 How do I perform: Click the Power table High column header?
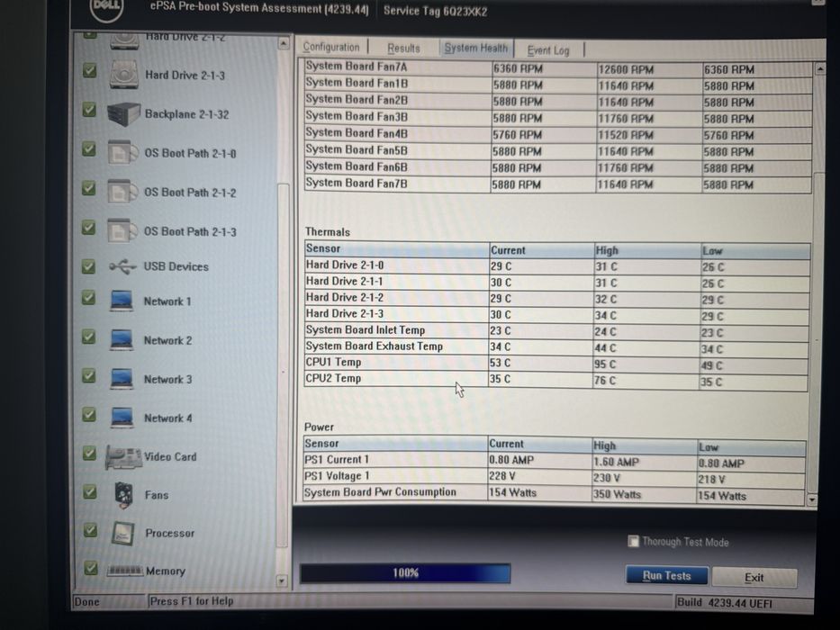pos(644,445)
